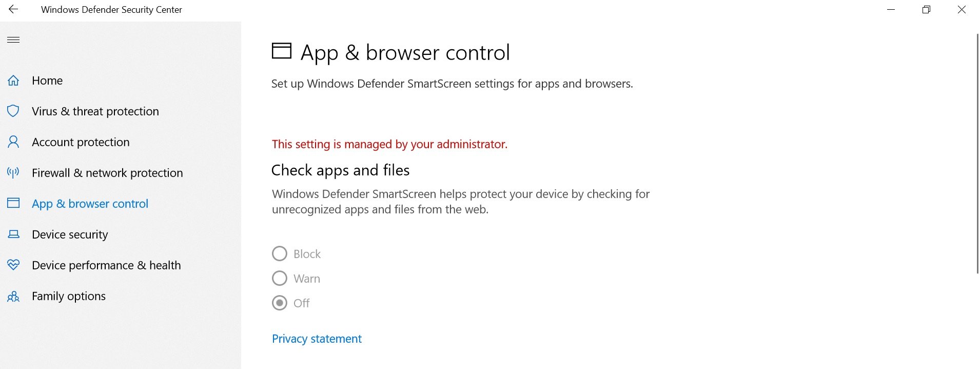Open Device performance & health section
Image resolution: width=980 pixels, height=369 pixels.
pos(106,265)
